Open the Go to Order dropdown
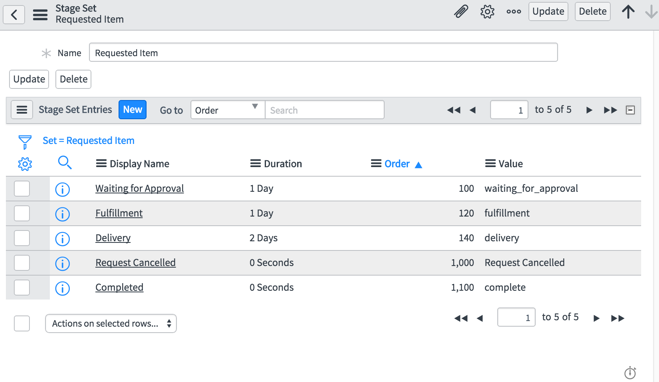Viewport: 659px width, 382px height. point(227,110)
